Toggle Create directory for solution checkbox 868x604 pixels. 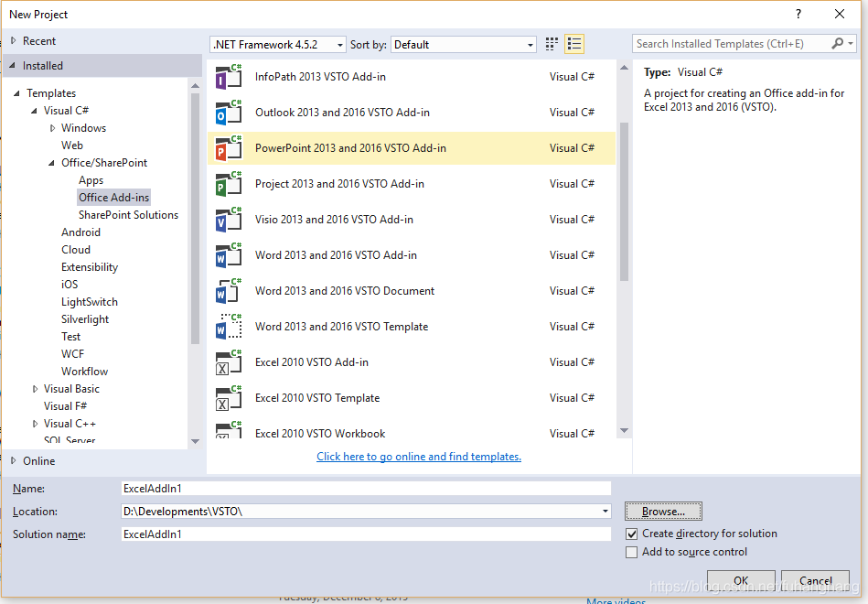tap(631, 534)
